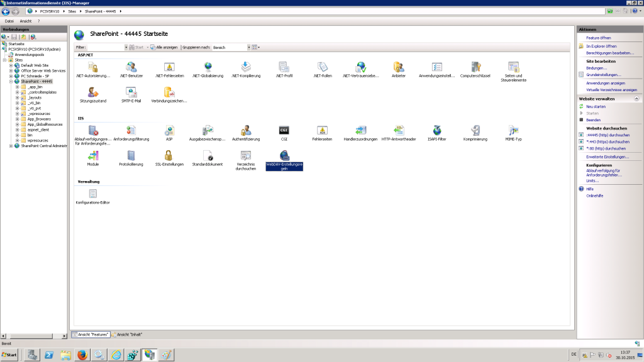The height and width of the screenshot is (362, 644).
Task: Switch to the Ansicht Inhalt tab
Action: [127, 334]
